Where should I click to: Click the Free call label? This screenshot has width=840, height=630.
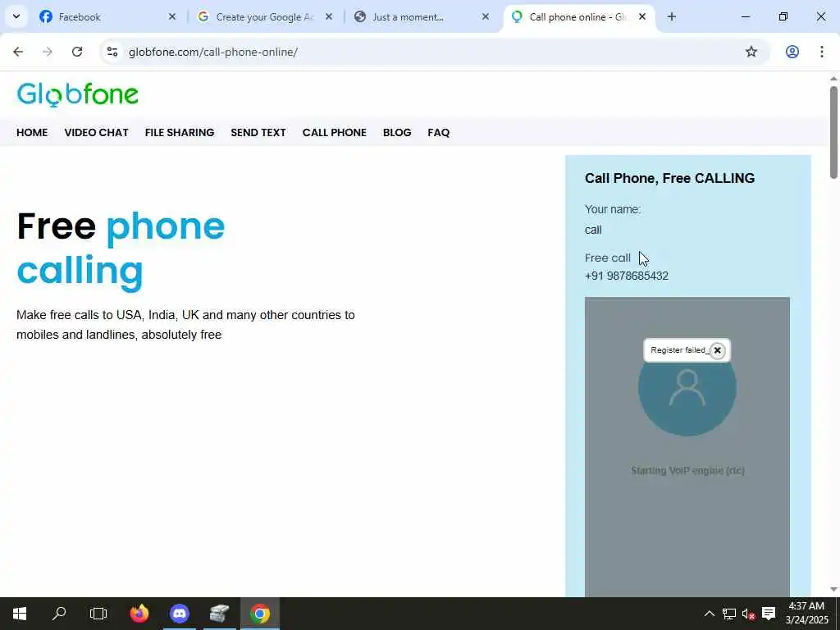click(608, 258)
